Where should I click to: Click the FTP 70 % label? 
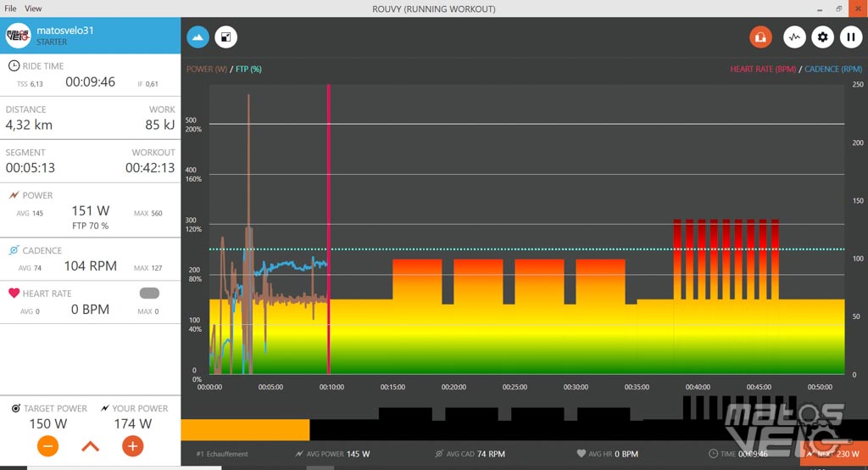pyautogui.click(x=90, y=227)
